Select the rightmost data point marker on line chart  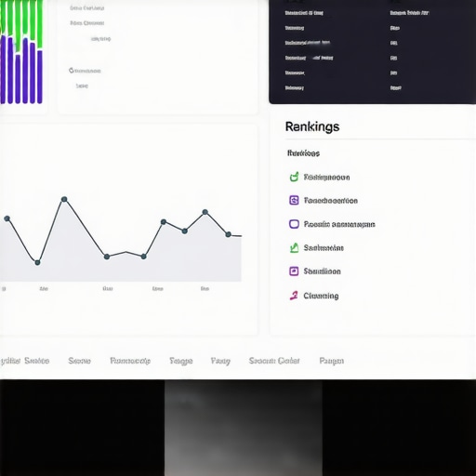[x=229, y=234]
